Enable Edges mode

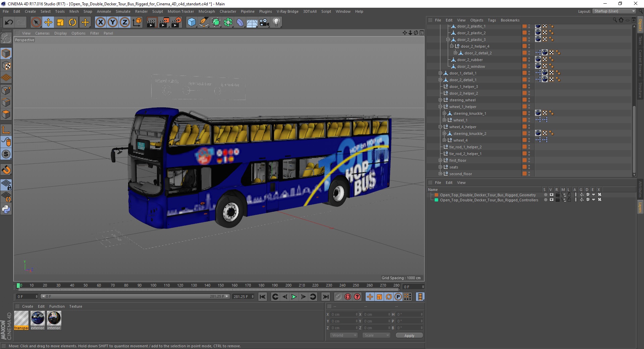coord(6,102)
